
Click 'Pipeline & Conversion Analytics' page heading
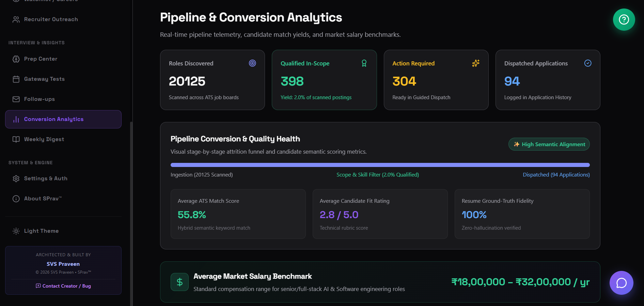[251, 17]
